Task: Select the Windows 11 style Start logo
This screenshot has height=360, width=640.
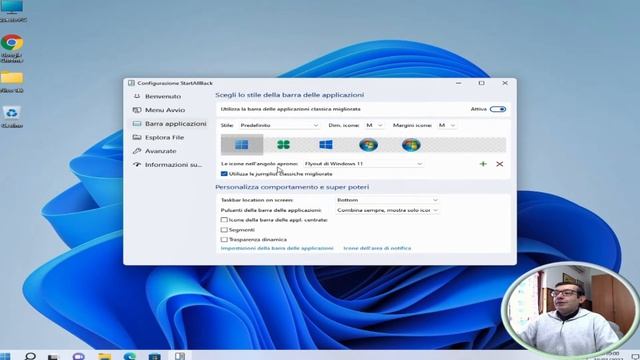Action: click(x=242, y=144)
